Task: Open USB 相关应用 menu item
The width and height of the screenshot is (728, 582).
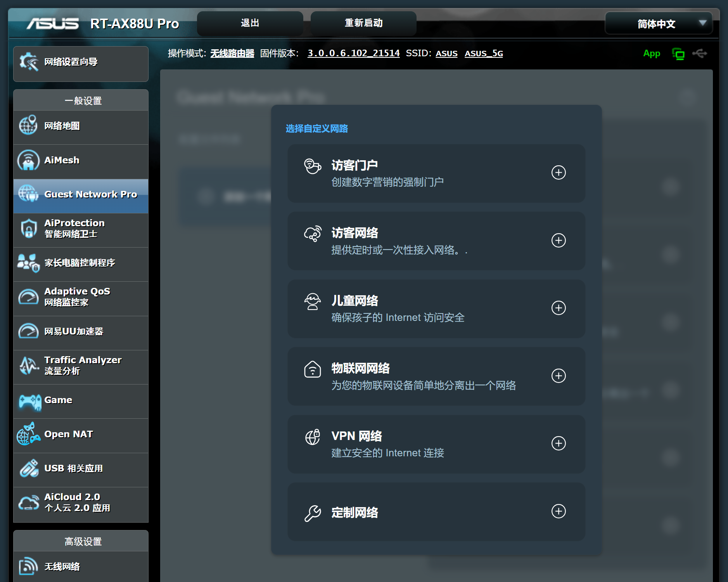Action: [81, 470]
